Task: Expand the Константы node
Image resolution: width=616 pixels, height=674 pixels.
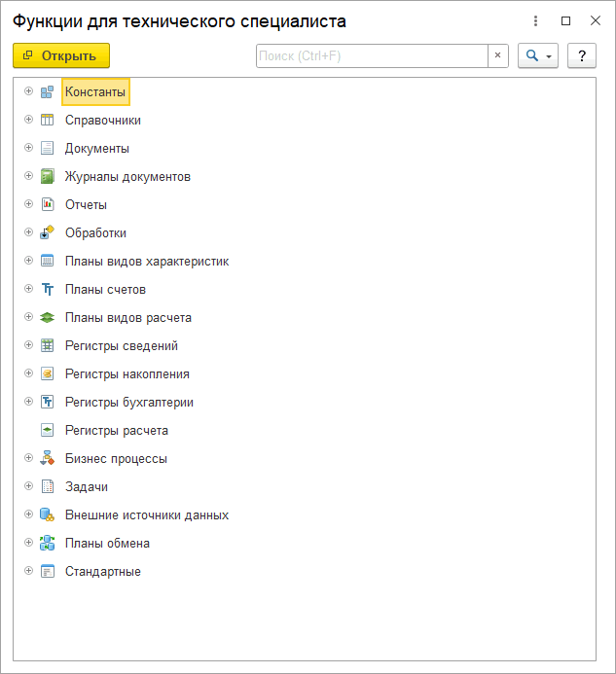Action: tap(28, 91)
